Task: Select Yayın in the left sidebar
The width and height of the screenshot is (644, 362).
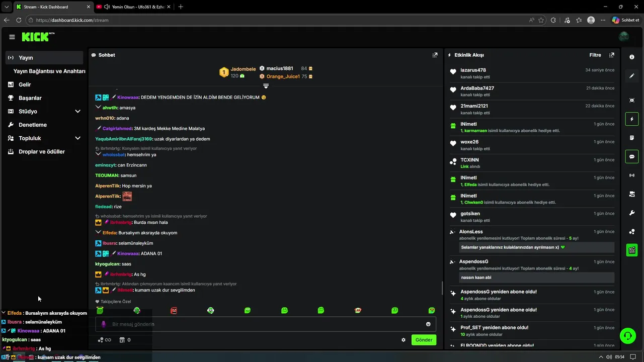Action: click(44, 57)
